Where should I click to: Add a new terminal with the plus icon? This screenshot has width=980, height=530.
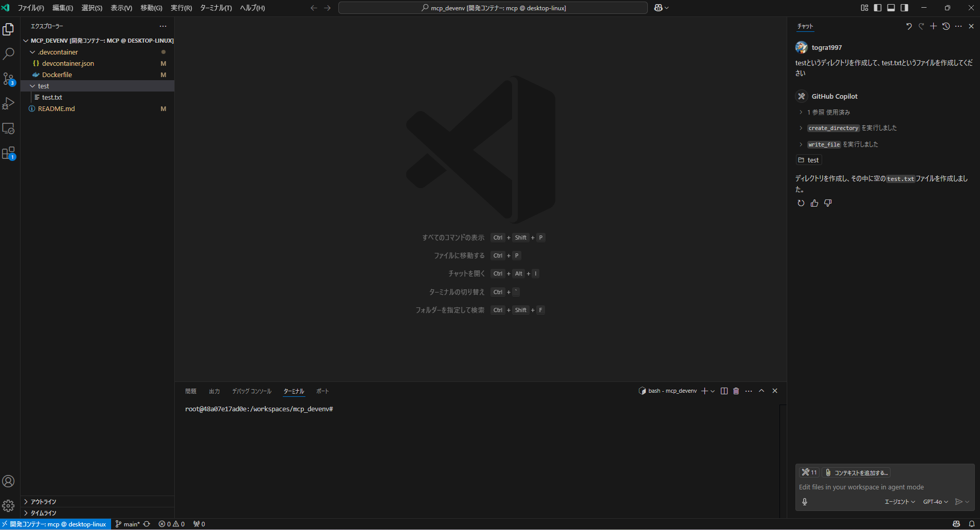[x=704, y=391]
